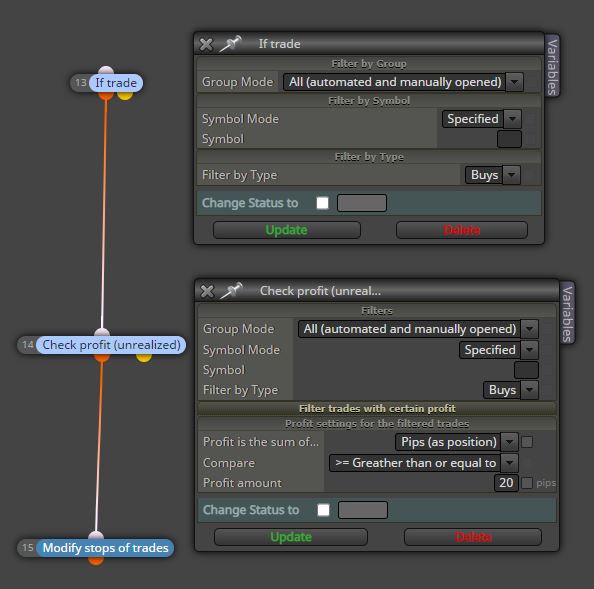The image size is (594, 589).
Task: Click block number 15 badge
Action: coord(28,548)
